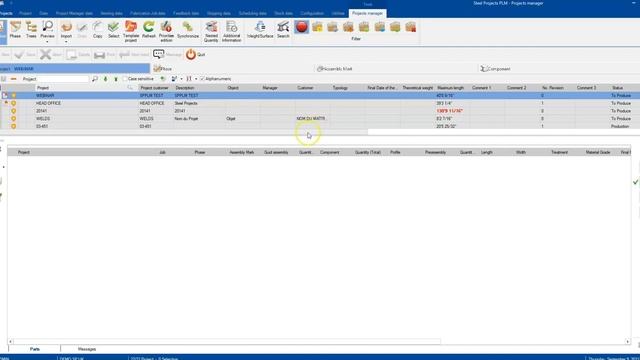Open the Trees view icon
Screen dimensions: 640x360
pos(31,30)
